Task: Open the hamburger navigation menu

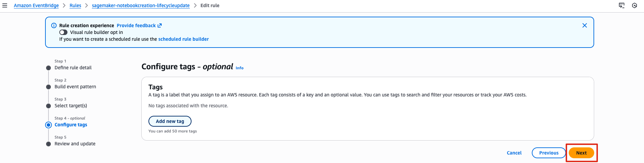Action: (5, 5)
